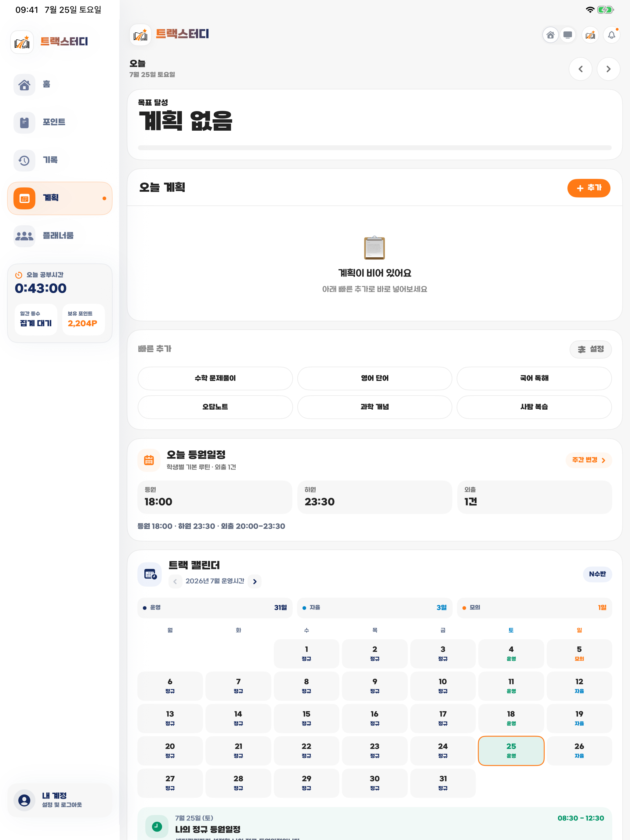Click the 하원 23:30 card
The height and width of the screenshot is (840, 630).
(x=375, y=497)
